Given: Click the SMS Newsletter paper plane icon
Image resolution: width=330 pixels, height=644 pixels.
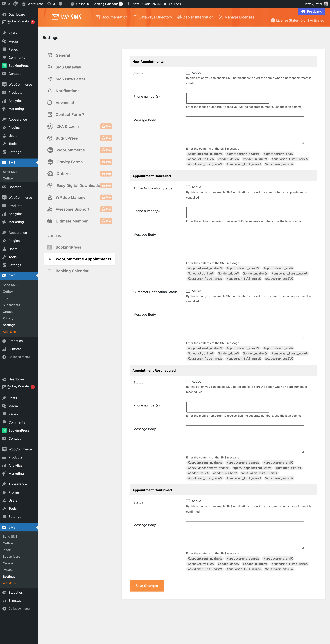Looking at the screenshot, I should pos(50,79).
